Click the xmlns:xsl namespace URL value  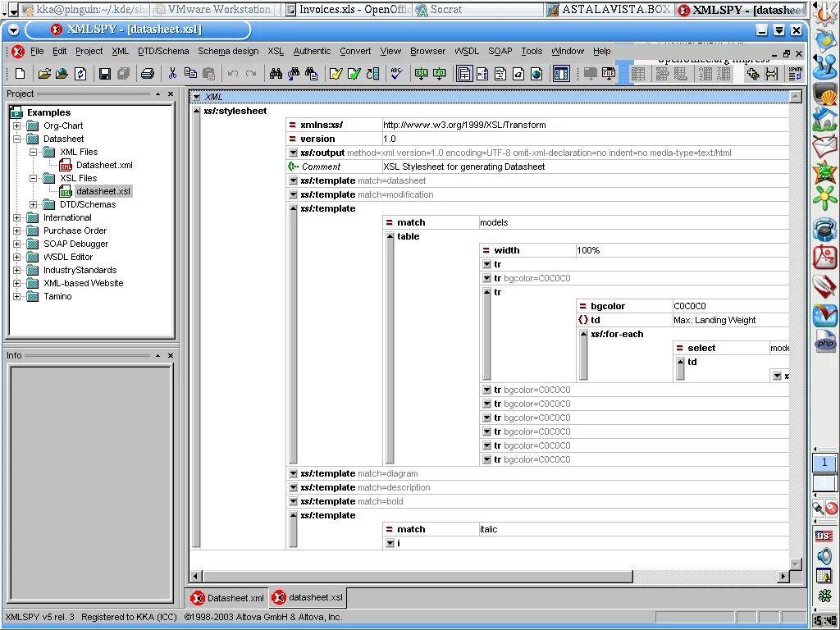coord(464,125)
